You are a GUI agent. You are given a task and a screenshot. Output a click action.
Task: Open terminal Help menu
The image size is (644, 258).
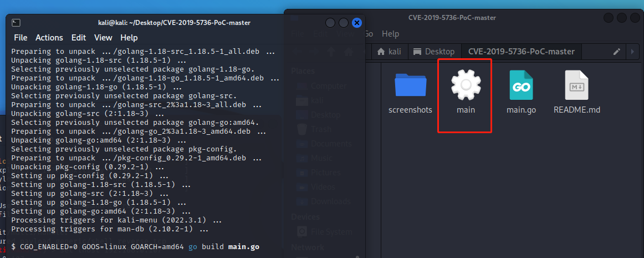click(129, 37)
